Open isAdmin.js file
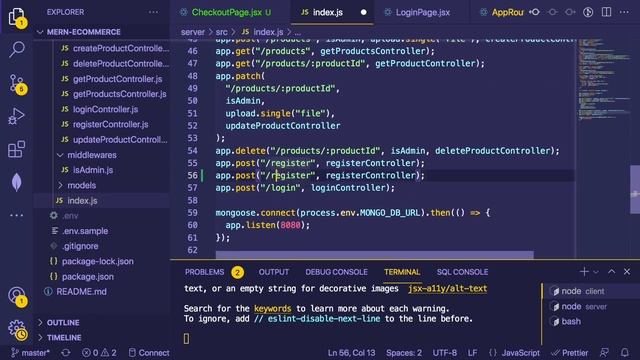 pos(93,170)
